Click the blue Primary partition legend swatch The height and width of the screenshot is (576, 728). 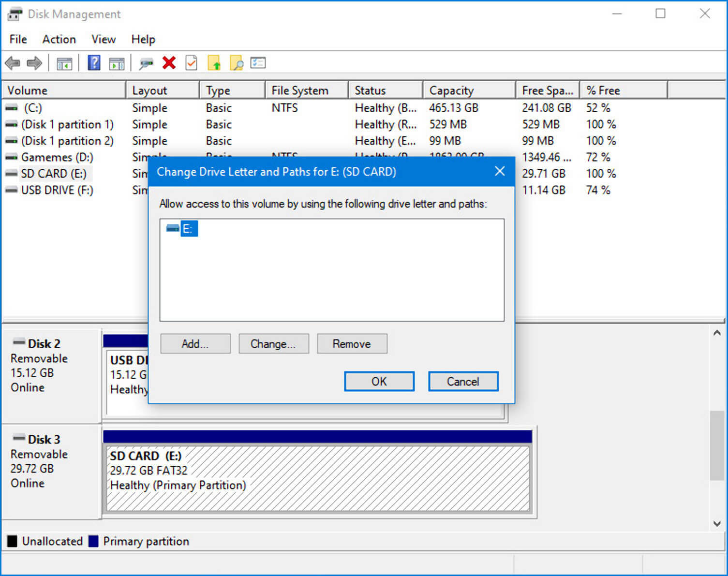point(93,541)
